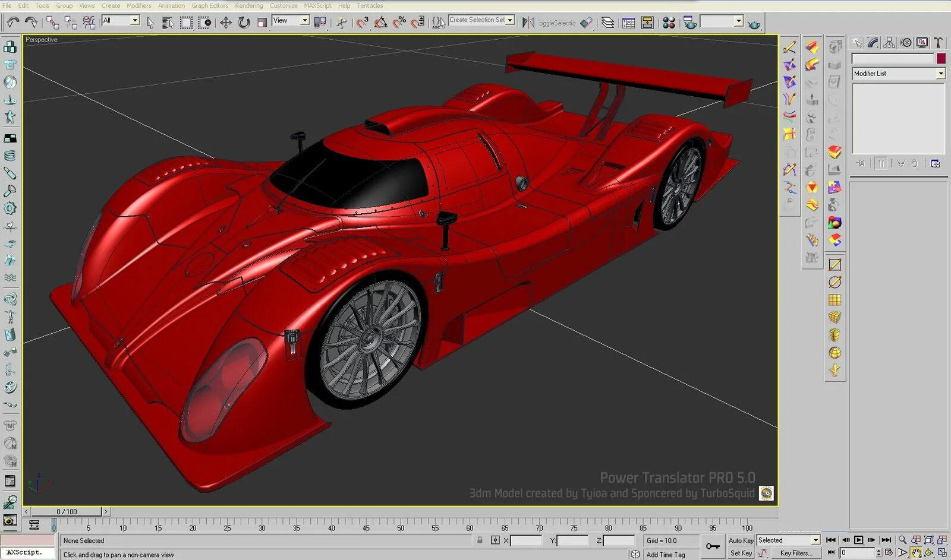
Task: Click the object color swatch
Action: click(941, 58)
